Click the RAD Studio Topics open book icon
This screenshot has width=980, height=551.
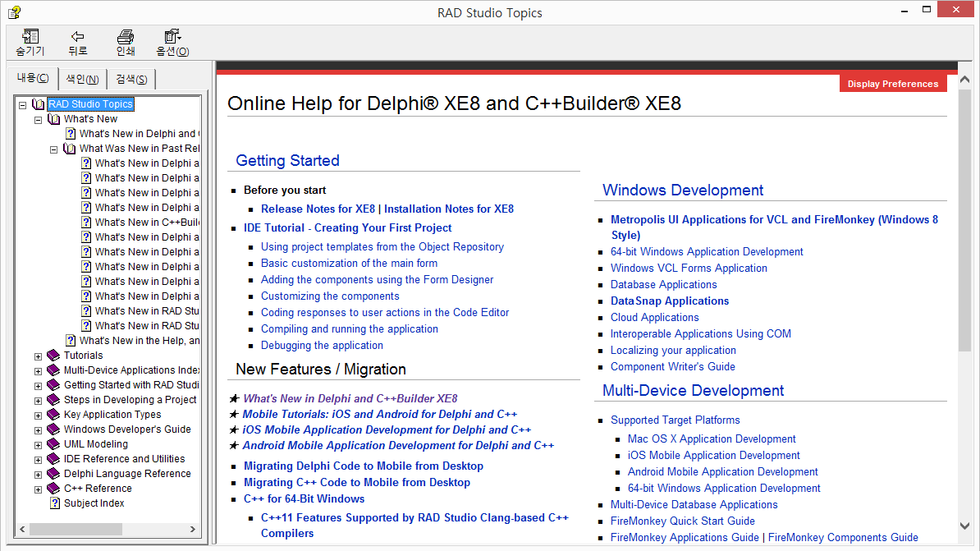click(x=38, y=104)
